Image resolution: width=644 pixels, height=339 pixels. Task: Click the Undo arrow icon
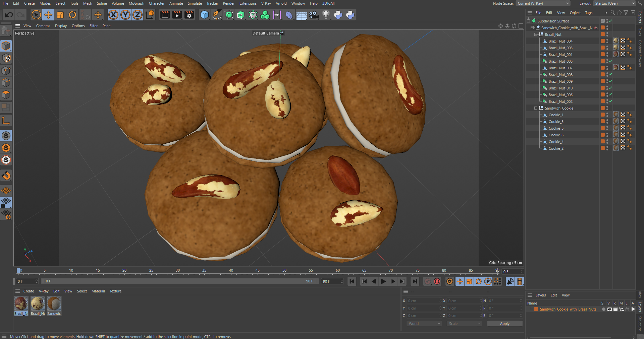pos(9,15)
